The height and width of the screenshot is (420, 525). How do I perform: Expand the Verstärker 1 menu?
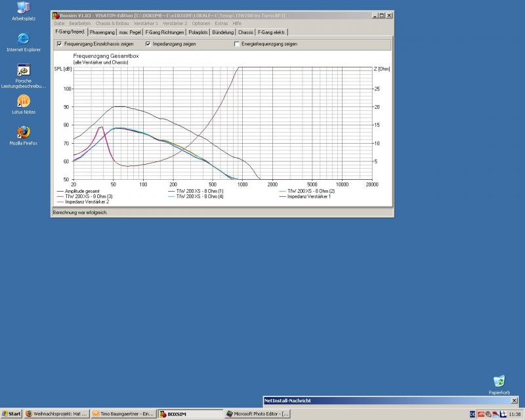146,23
